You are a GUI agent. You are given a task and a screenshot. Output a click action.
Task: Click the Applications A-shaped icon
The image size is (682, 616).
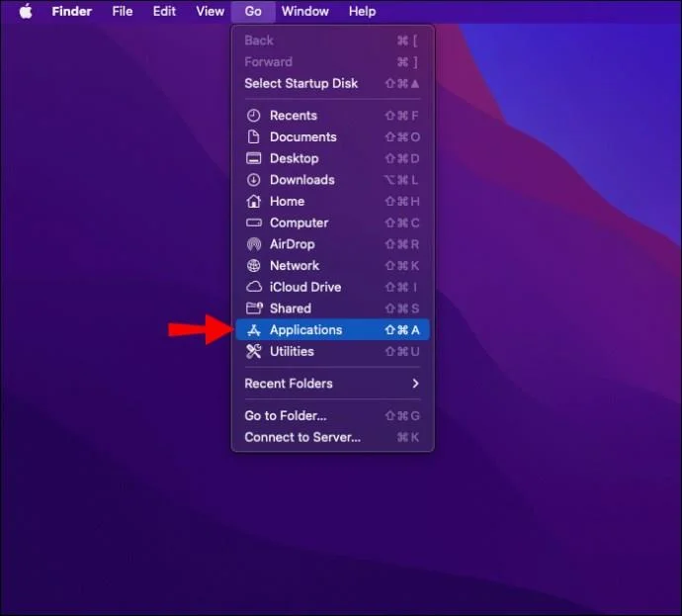(x=254, y=330)
